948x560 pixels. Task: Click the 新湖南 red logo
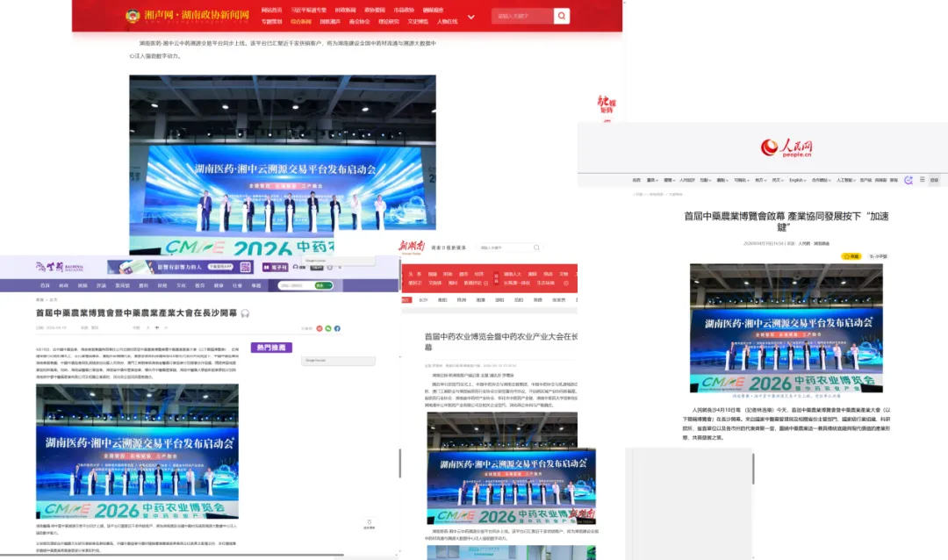412,247
